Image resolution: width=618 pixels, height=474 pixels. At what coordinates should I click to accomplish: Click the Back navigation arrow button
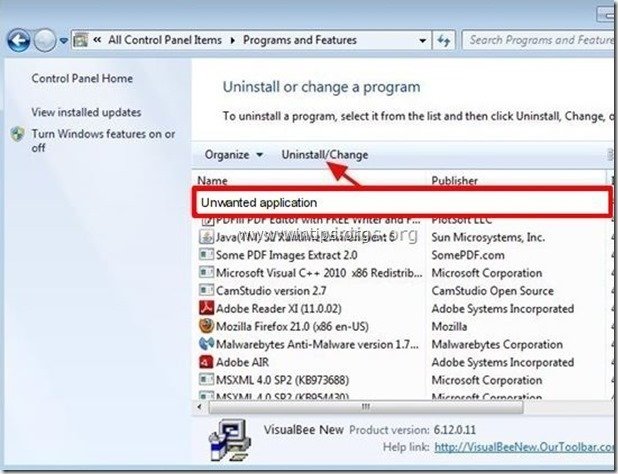pos(18,40)
